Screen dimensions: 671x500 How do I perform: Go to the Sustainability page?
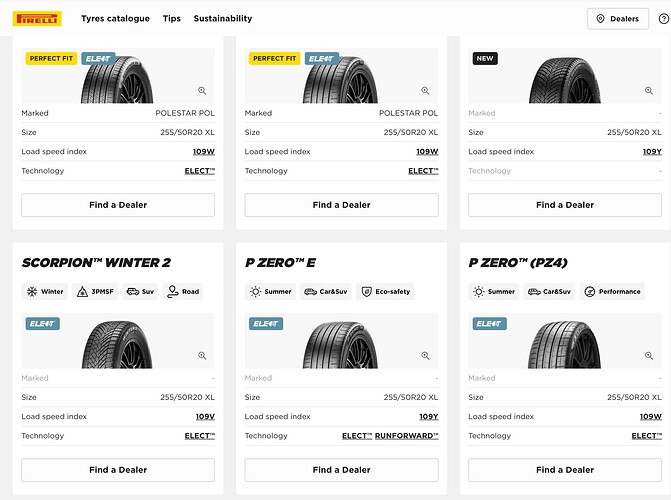tap(222, 18)
